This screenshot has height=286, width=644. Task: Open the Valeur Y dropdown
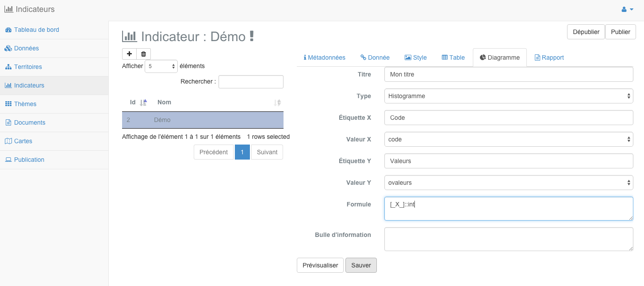point(509,183)
